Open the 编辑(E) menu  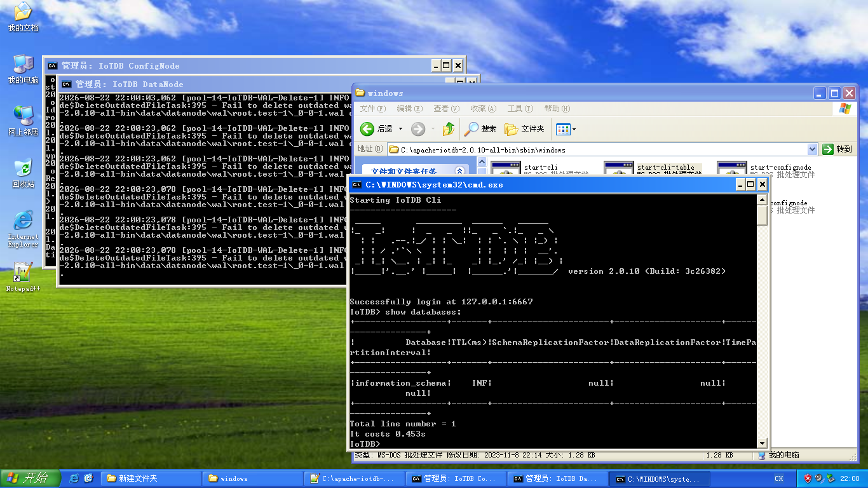(x=409, y=109)
